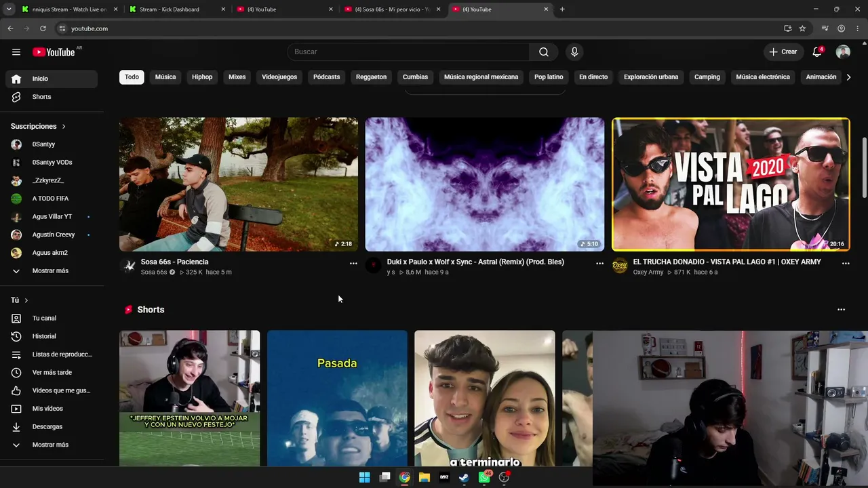868x488 pixels.
Task: Select the Inicio sidebar item
Action: click(52, 79)
